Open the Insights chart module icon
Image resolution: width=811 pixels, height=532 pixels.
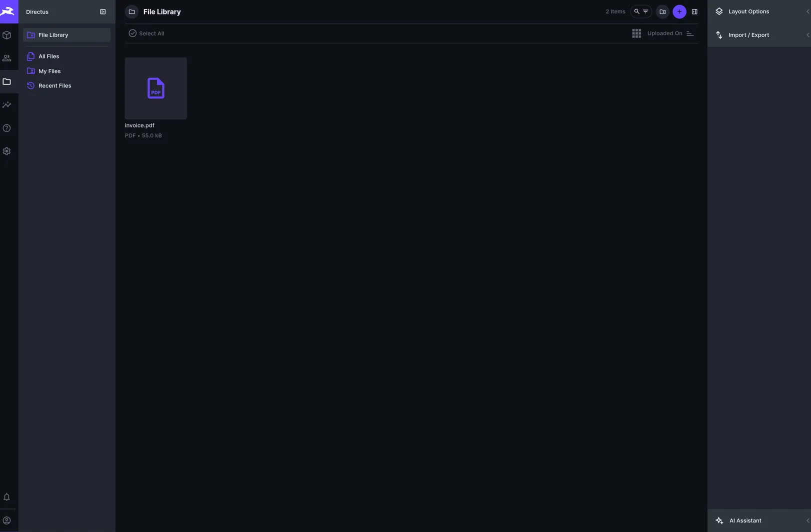(7, 104)
